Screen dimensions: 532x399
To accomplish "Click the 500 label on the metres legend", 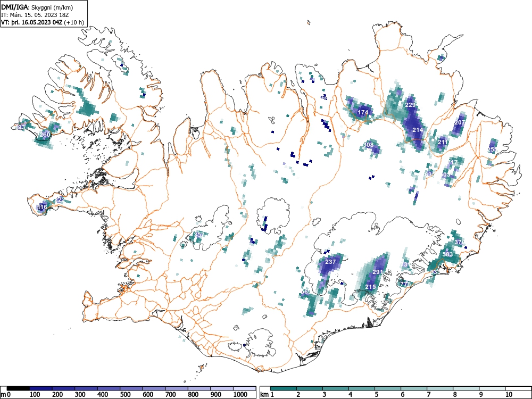I will (125, 395).
